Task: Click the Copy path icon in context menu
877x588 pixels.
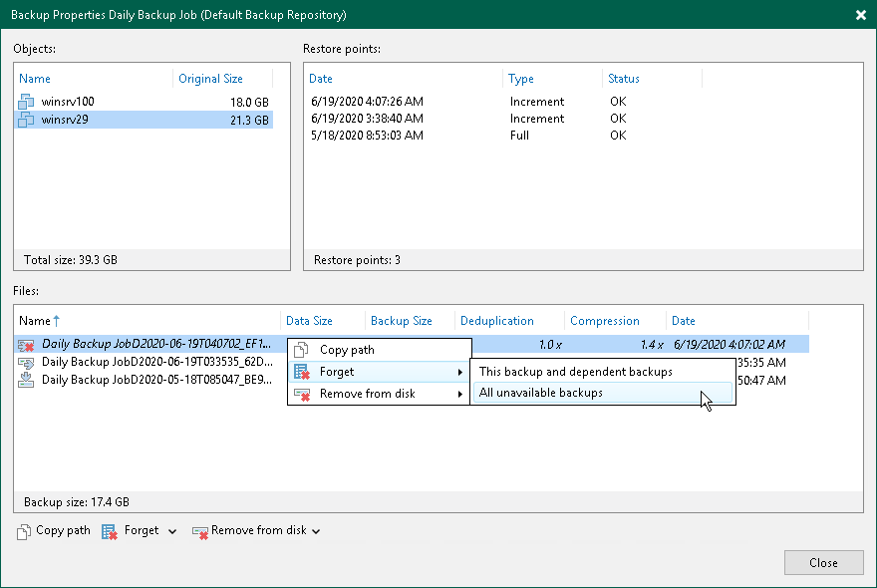Action: click(x=302, y=350)
